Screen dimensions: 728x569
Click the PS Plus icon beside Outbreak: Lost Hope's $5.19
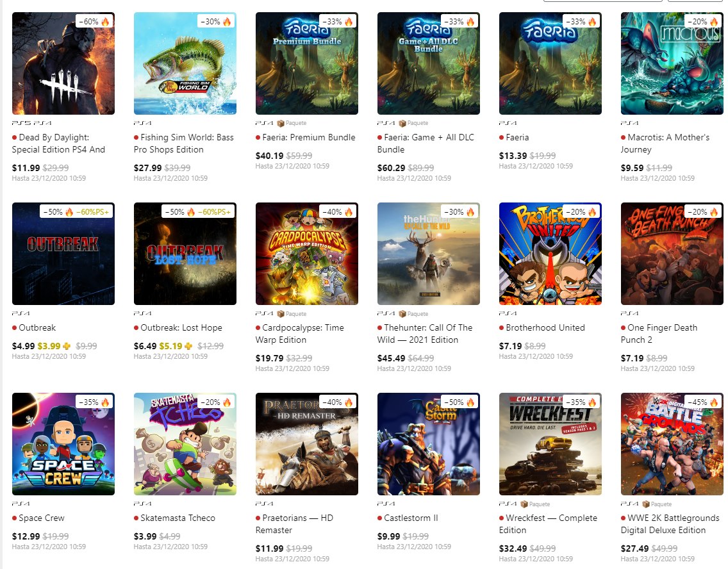click(189, 346)
